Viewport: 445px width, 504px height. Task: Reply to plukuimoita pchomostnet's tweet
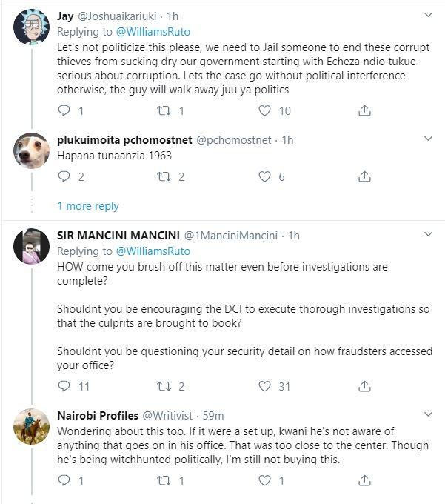point(64,176)
